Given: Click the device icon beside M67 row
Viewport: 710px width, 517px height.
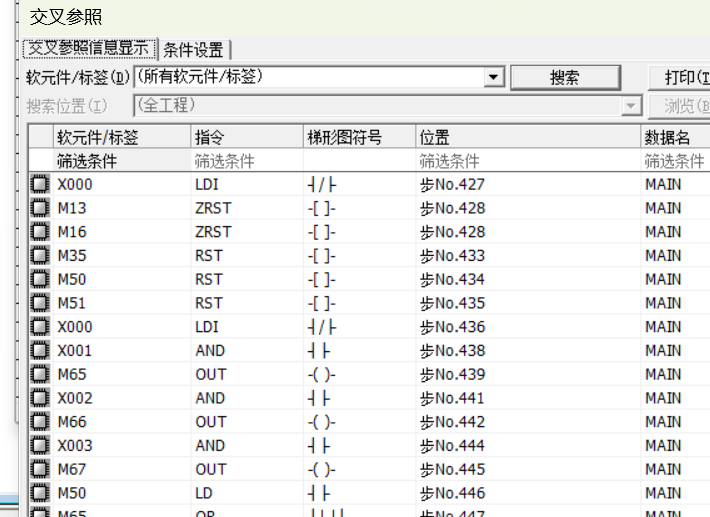Looking at the screenshot, I should (x=40, y=470).
